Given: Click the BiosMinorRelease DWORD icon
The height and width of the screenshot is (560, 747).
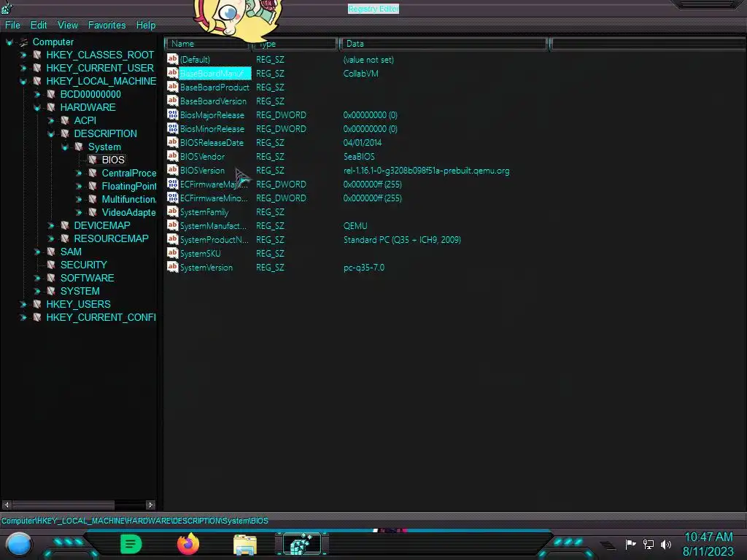Looking at the screenshot, I should click(x=172, y=128).
